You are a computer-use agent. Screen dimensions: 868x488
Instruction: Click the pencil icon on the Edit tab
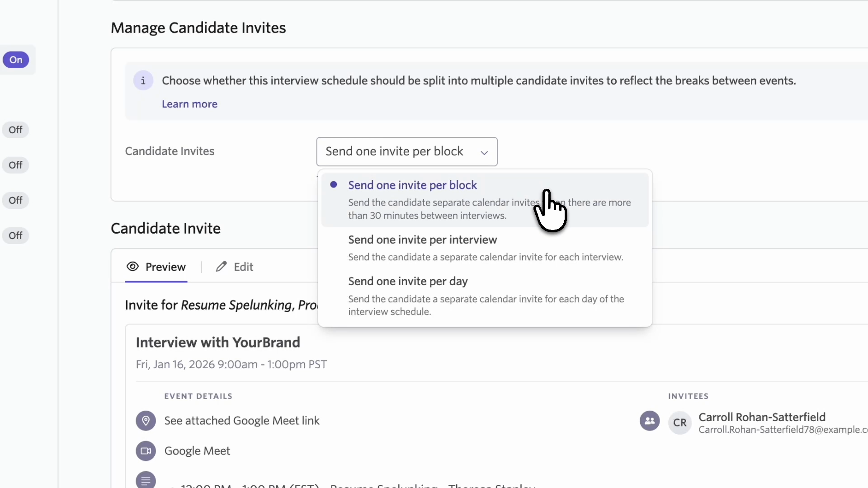pos(221,267)
